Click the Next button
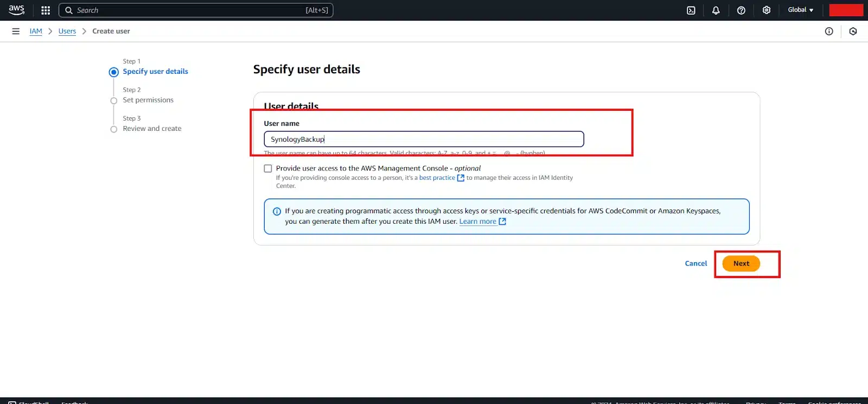Screen dimensions: 868x404 [741, 263]
